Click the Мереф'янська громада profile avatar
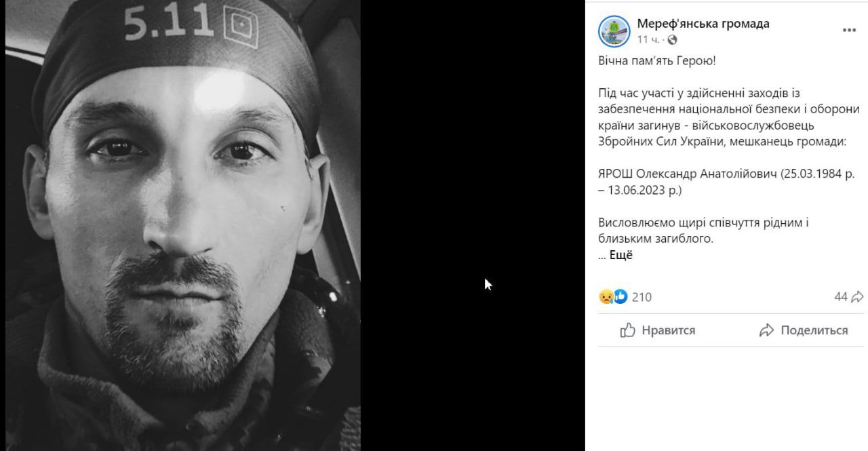868x451 pixels. pos(614,31)
